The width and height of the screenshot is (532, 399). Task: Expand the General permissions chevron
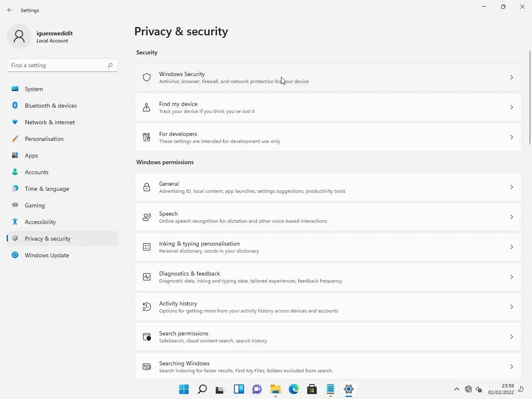pyautogui.click(x=511, y=187)
